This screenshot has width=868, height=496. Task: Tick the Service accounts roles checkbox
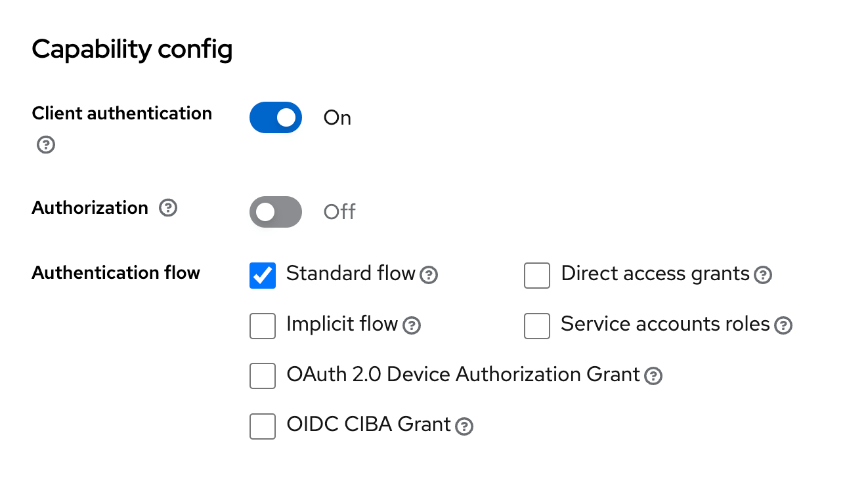[x=537, y=326]
